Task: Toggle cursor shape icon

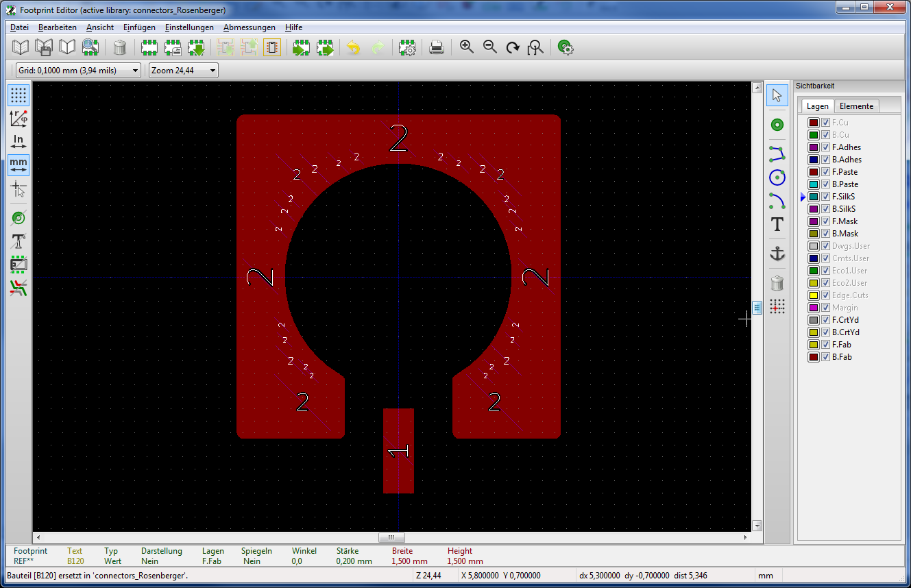Action: coord(19,188)
